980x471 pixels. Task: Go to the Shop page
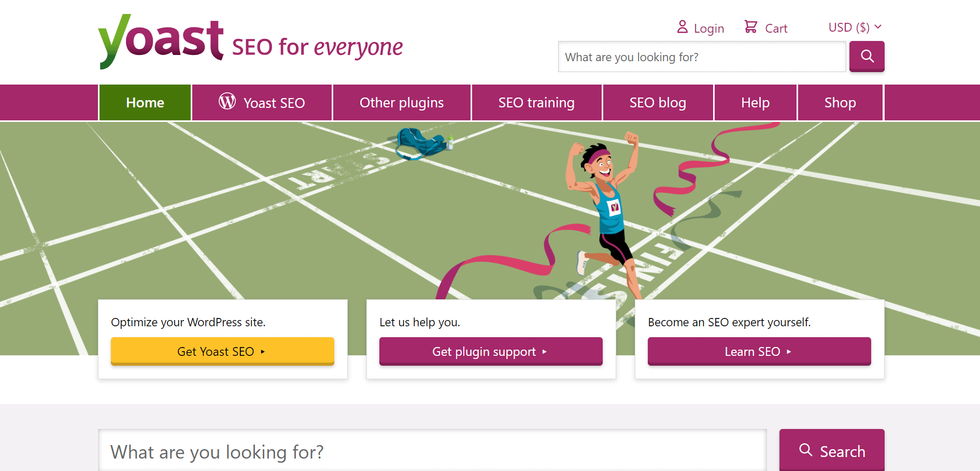coord(840,103)
